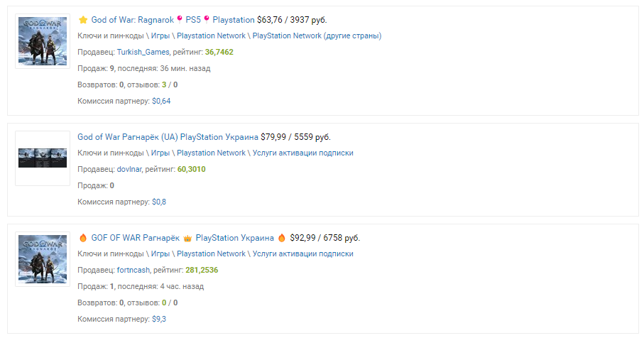View seller Turkish_Games profile
Screen dimensions: 644x338
click(143, 52)
